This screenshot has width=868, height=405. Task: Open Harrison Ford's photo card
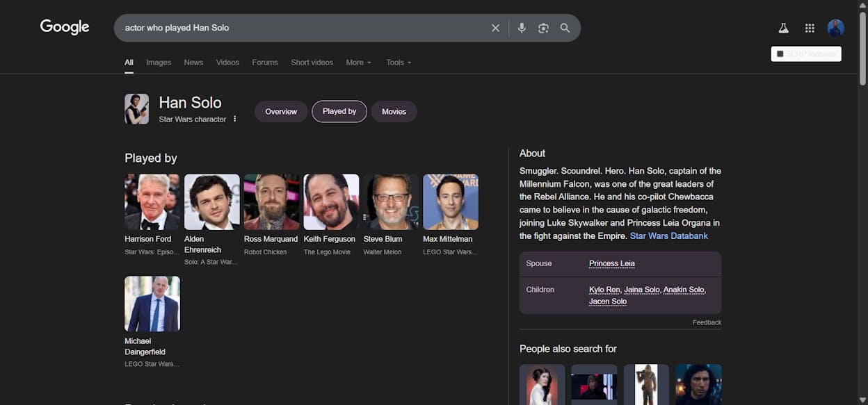click(x=152, y=202)
